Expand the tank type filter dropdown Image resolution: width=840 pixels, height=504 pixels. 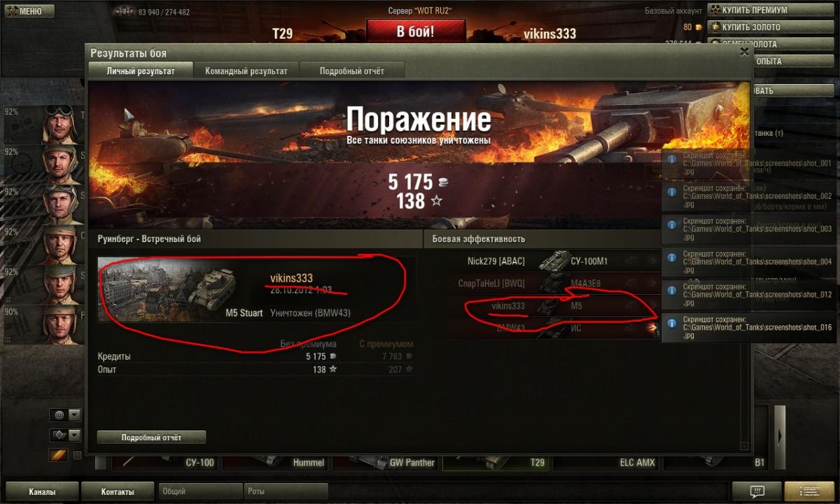coord(65,435)
